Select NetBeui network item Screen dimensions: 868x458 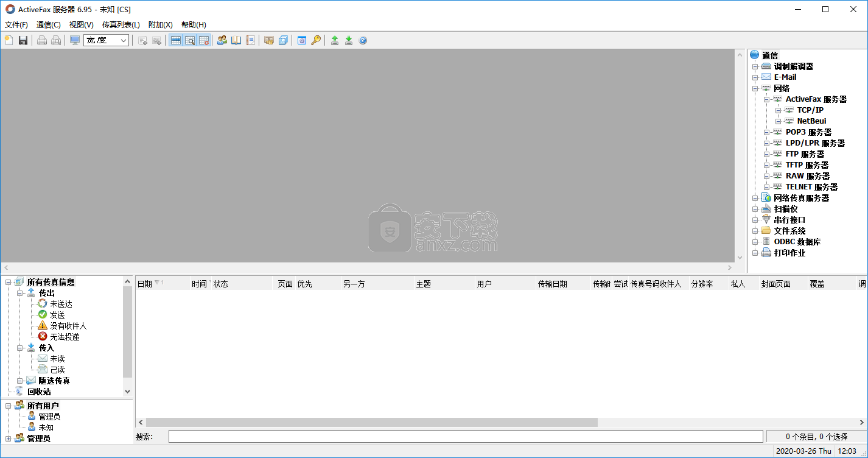click(811, 121)
